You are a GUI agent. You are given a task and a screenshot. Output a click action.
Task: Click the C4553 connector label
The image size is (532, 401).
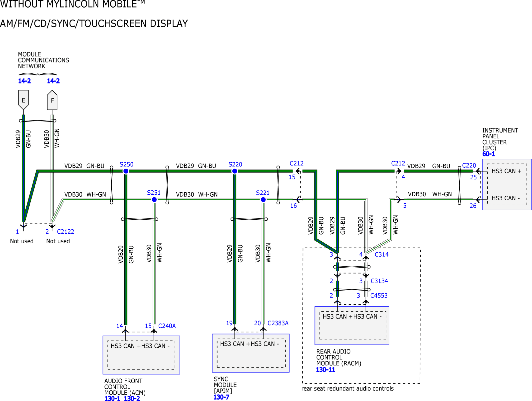379,295
